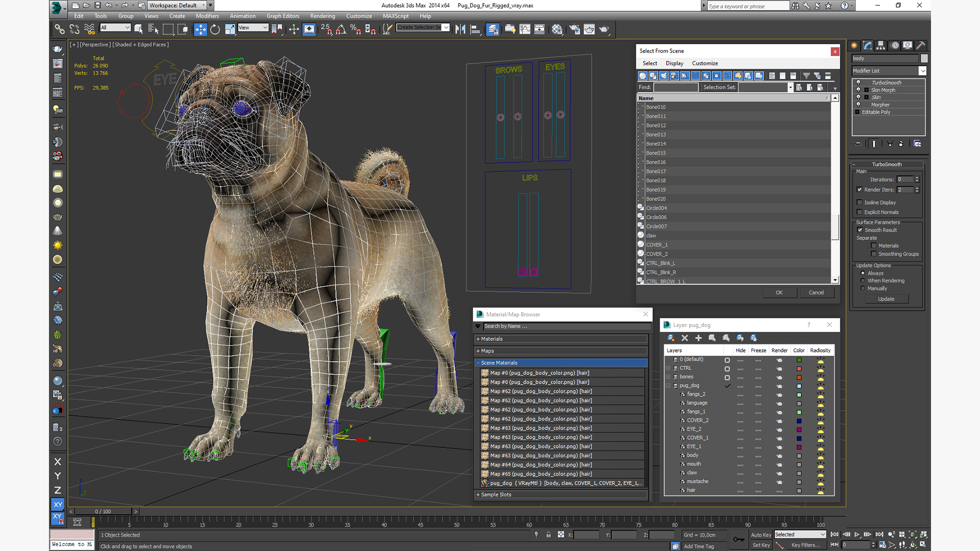Open the Selection Set dropdown in Select From Scene
Image resolution: width=980 pixels, height=551 pixels.
[x=790, y=87]
